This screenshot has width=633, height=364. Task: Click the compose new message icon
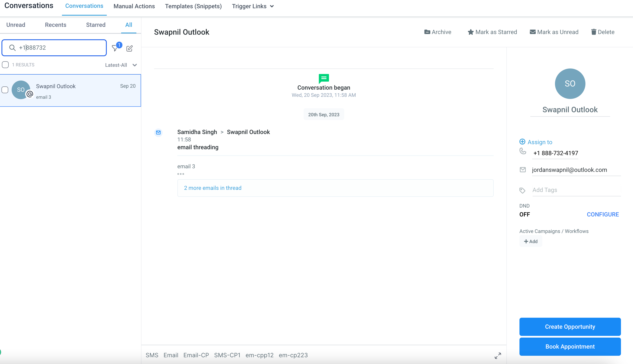tap(129, 48)
